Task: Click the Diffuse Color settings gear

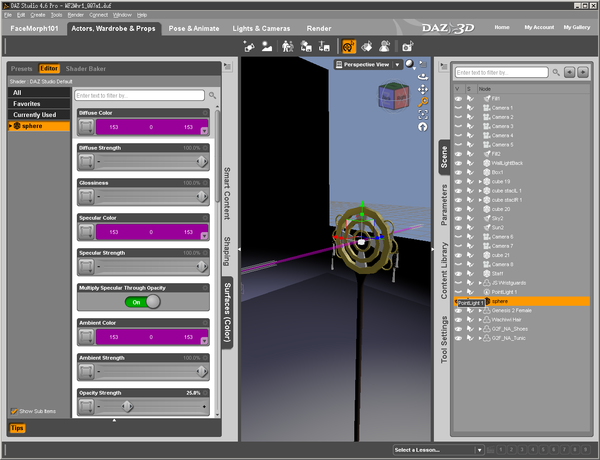Action: coord(205,113)
